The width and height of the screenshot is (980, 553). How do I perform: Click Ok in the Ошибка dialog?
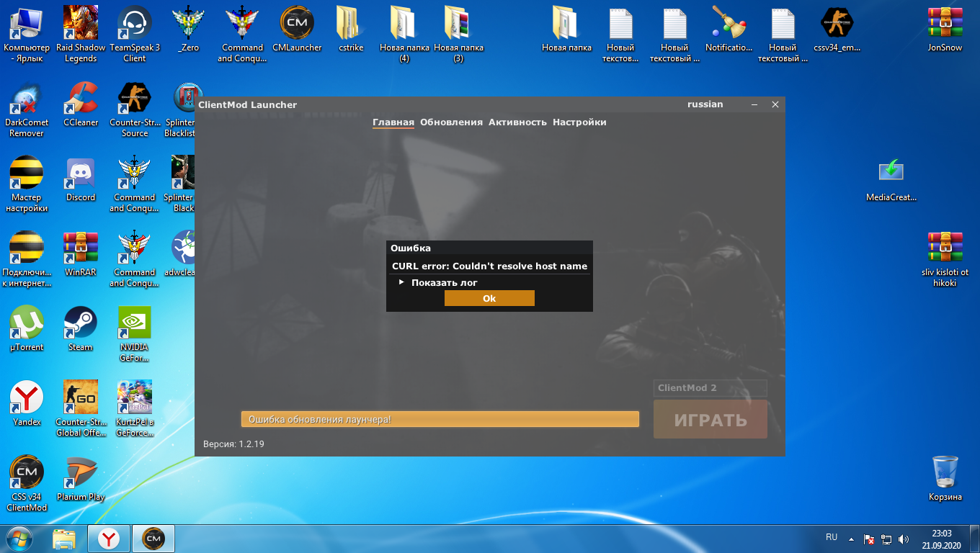[x=489, y=298]
